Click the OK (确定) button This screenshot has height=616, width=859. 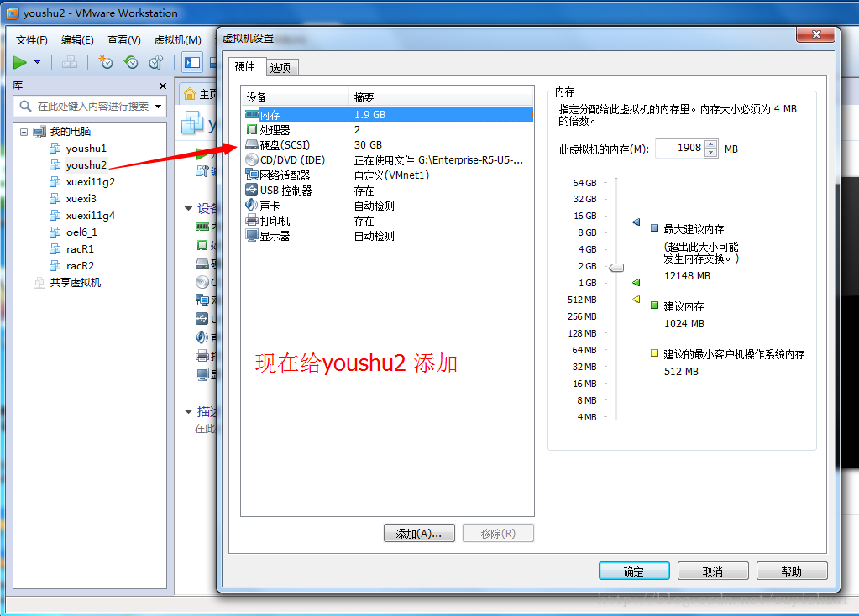coord(634,571)
